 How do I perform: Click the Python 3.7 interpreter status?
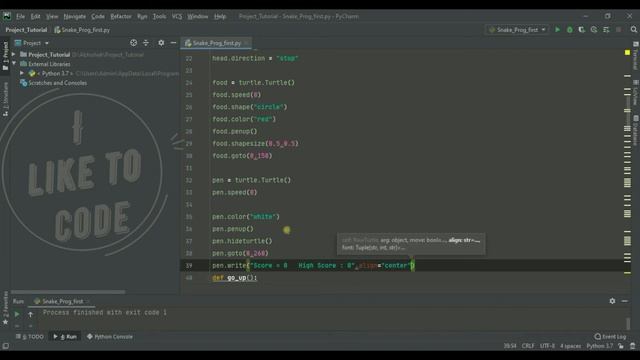600,346
